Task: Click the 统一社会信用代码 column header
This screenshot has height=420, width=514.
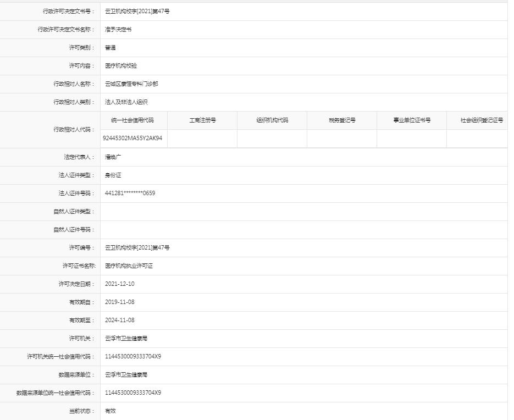Action: 132,120
